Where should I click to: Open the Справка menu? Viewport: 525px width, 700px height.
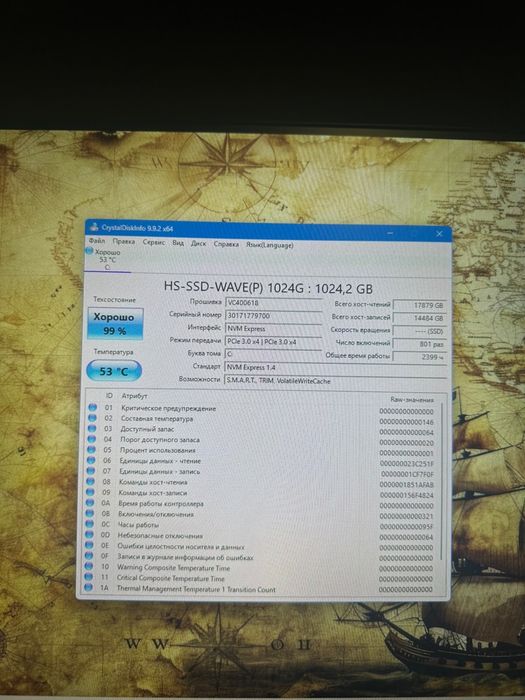coord(226,244)
